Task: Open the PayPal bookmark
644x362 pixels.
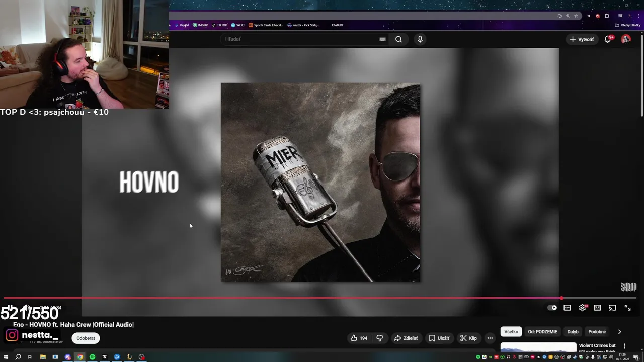Action: (182, 25)
